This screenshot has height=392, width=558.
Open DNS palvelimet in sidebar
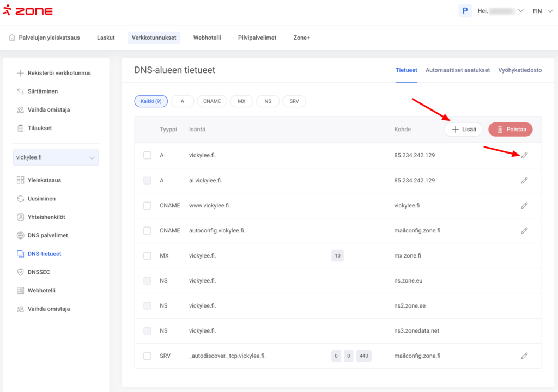[47, 235]
